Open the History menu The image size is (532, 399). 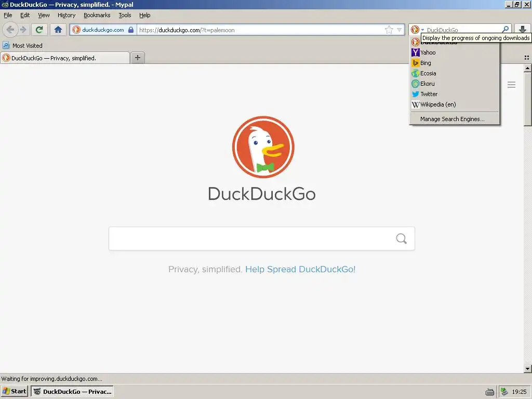(x=66, y=15)
